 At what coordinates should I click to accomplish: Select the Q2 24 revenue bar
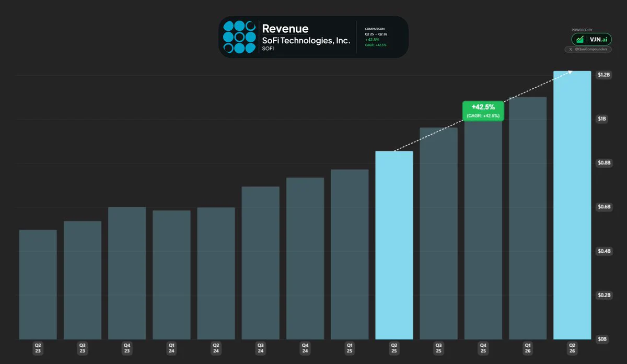216,273
